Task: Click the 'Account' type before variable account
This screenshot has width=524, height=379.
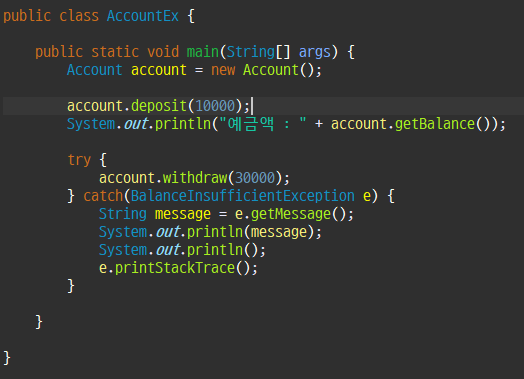Action: (x=95, y=70)
